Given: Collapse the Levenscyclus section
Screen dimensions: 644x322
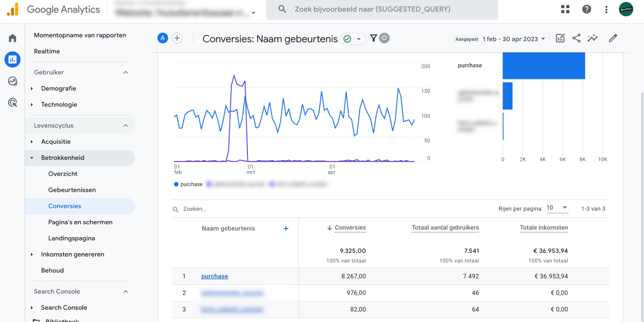Looking at the screenshot, I should (x=126, y=126).
